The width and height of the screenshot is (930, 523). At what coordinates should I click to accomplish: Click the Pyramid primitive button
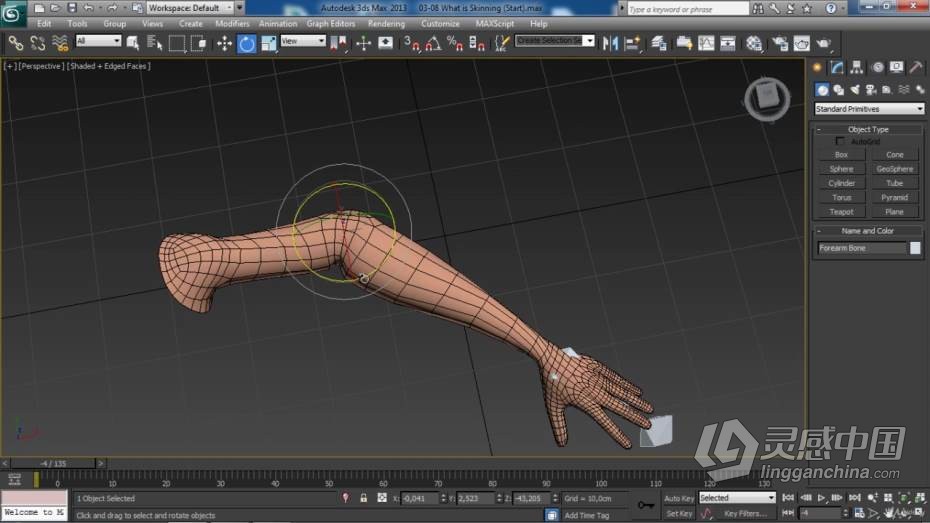coord(894,197)
